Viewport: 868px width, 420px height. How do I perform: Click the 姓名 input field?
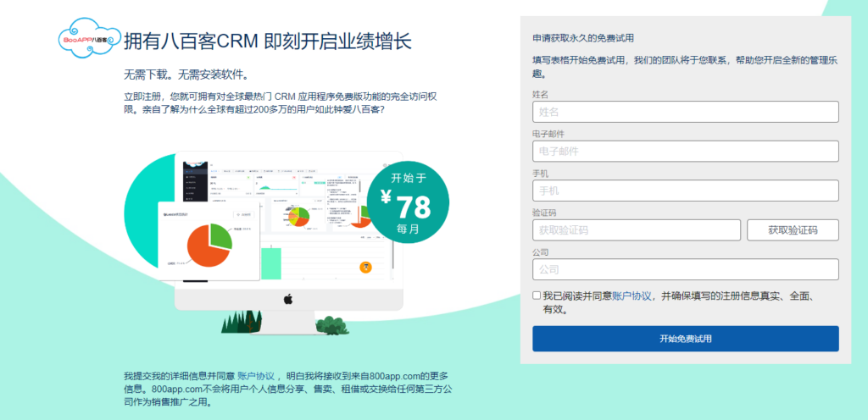[x=685, y=112]
